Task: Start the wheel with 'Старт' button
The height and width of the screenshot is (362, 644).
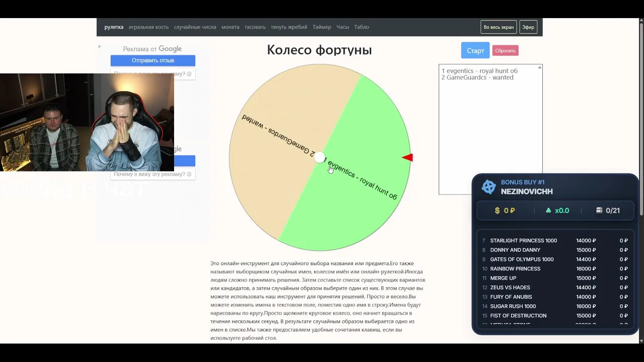Action: (x=475, y=50)
